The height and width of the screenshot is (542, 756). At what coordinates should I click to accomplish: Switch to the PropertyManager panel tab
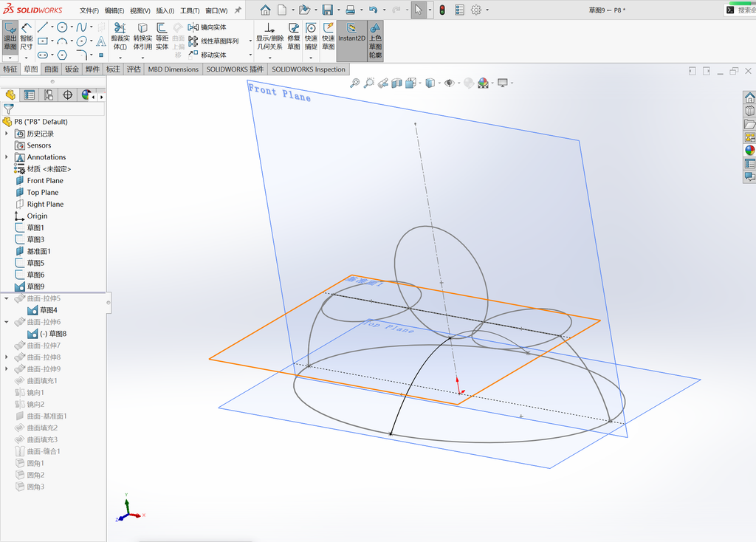tap(30, 95)
